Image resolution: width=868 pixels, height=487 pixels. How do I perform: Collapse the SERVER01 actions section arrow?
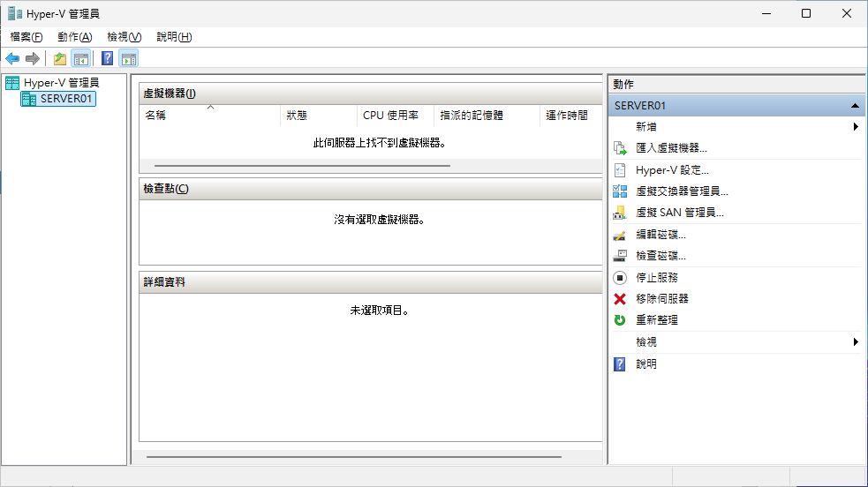click(856, 106)
